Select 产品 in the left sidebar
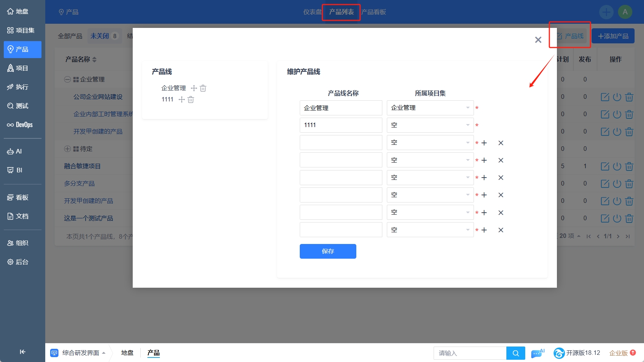The height and width of the screenshot is (362, 644). 22,49
